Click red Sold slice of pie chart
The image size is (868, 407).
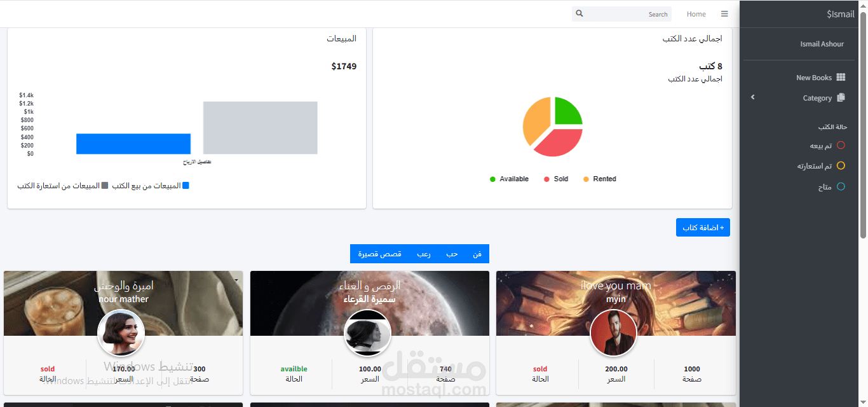click(x=562, y=142)
